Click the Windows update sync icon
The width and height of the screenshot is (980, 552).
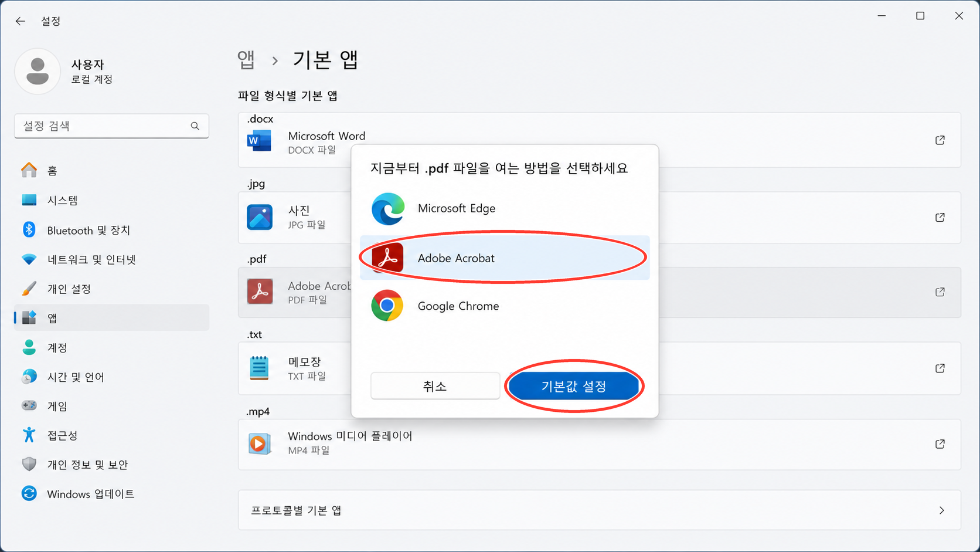(29, 493)
